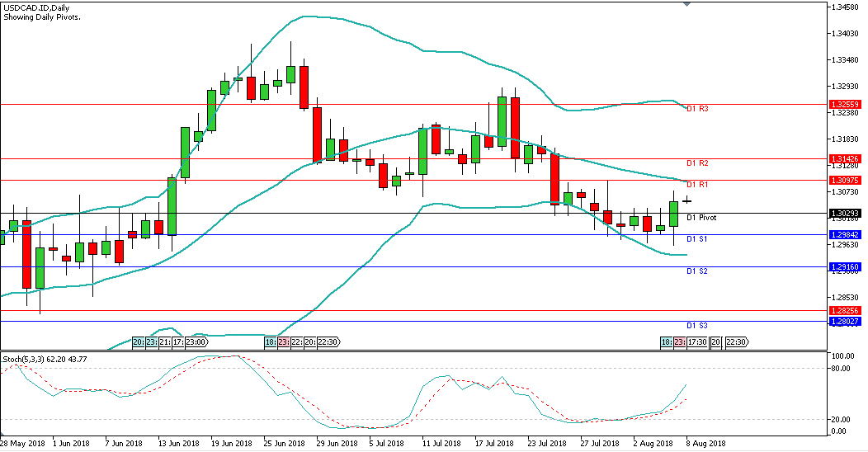Viewport: 868px width, 452px height.
Task: Select the 17:30 news event marker
Action: pos(697,342)
